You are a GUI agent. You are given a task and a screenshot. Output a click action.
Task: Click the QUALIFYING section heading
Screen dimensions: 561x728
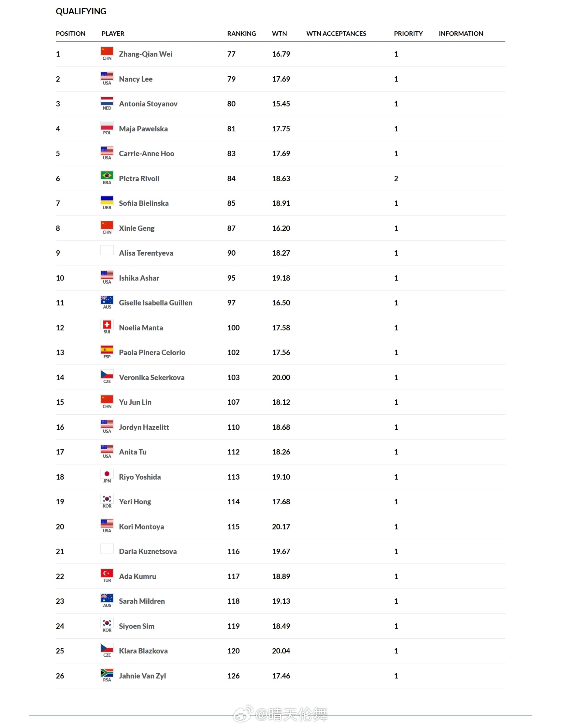point(81,11)
